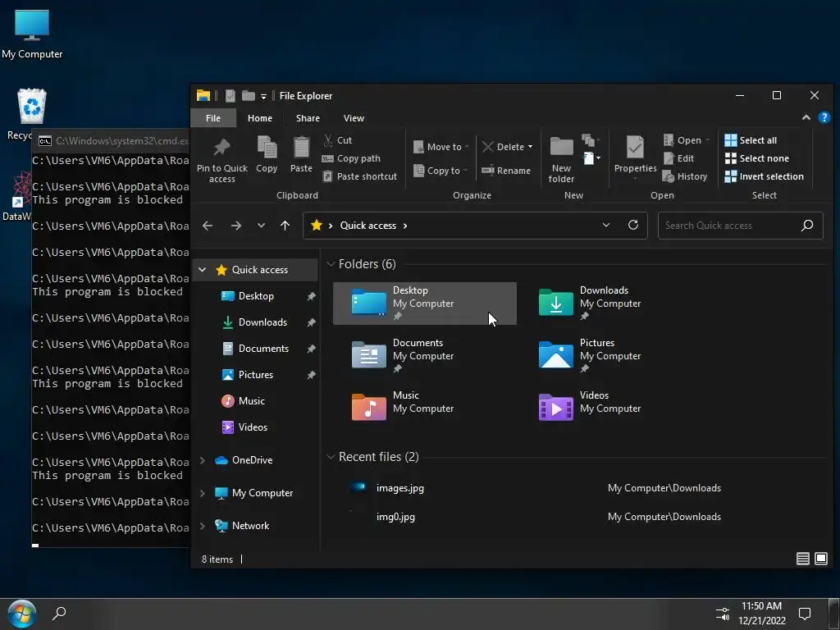Select Pictures in navigation pane

(x=256, y=375)
